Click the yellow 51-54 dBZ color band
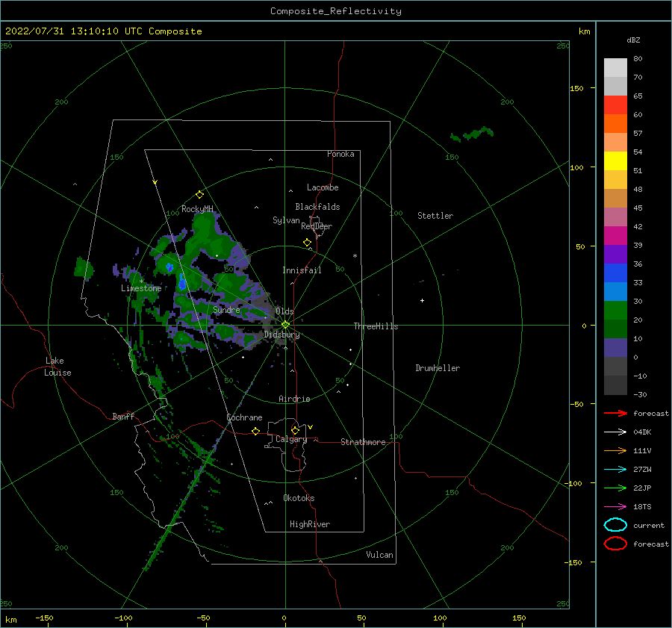This screenshot has height=628, width=672. 615,161
